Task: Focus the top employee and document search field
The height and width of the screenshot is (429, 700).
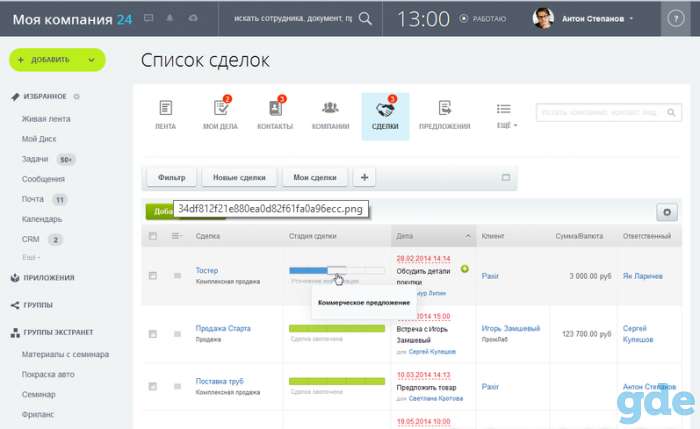Action: pos(293,18)
